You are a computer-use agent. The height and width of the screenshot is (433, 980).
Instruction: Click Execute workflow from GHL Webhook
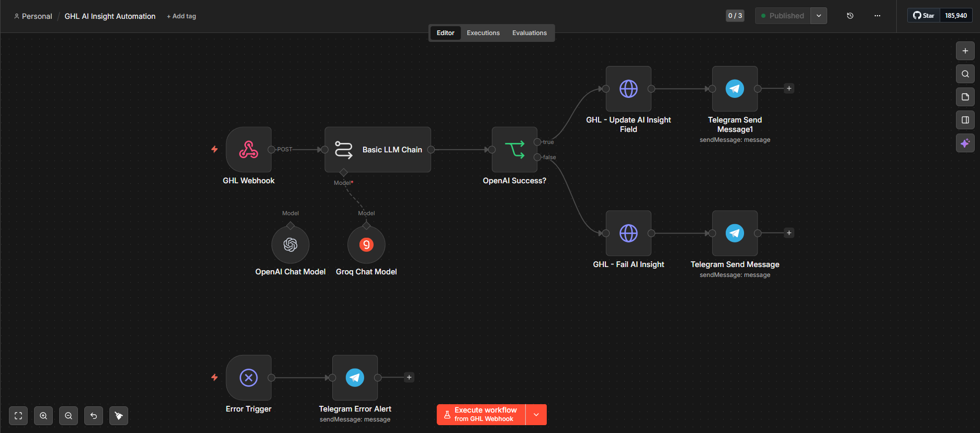481,415
